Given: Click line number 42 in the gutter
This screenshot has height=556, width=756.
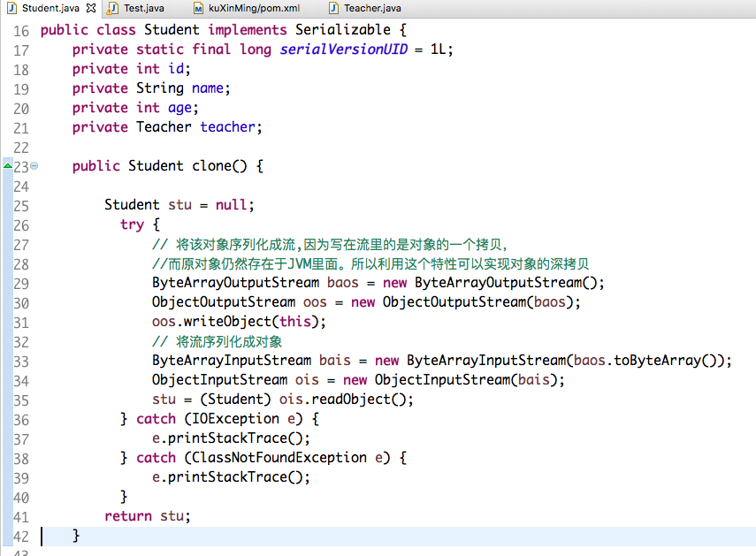Looking at the screenshot, I should click(21, 537).
